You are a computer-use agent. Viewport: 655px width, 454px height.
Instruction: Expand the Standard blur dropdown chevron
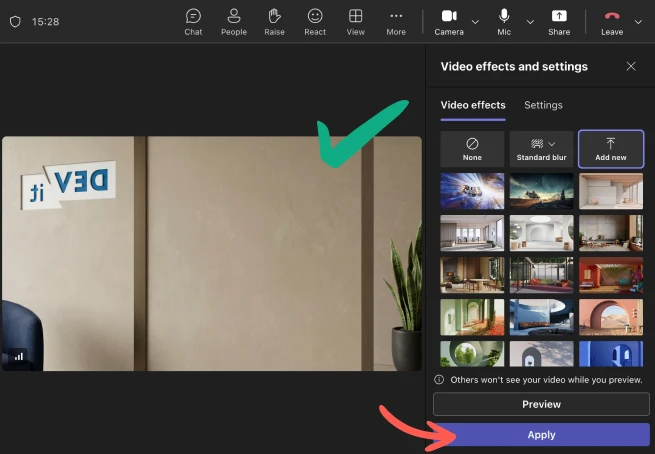(x=552, y=144)
